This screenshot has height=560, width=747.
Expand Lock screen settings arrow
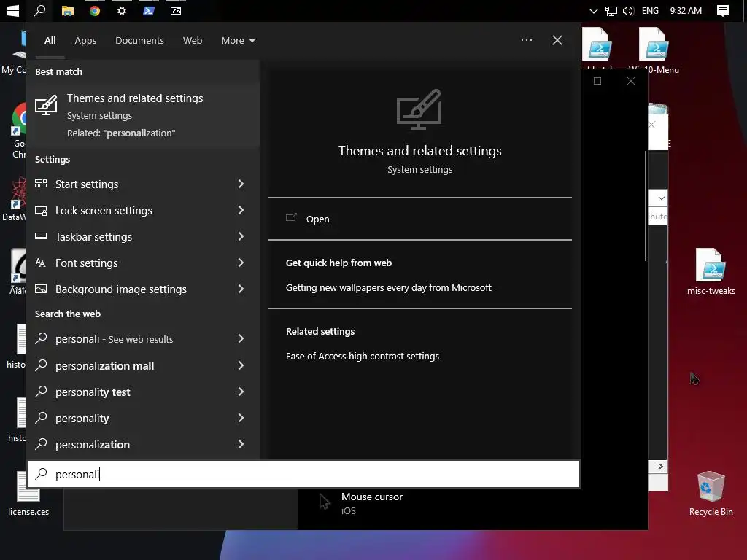[241, 210]
